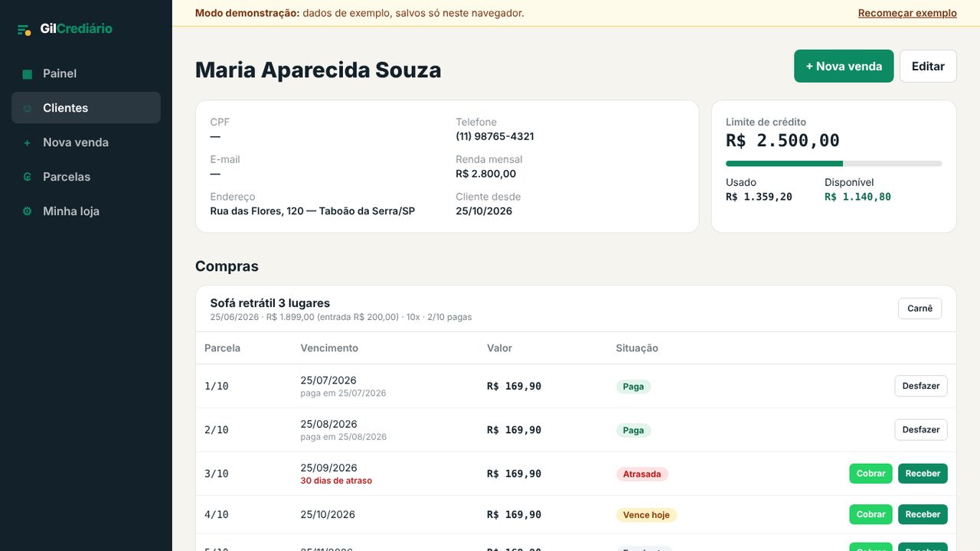This screenshot has width=980, height=551.
Task: Click Desfazer on installment 2/10
Action: point(921,430)
